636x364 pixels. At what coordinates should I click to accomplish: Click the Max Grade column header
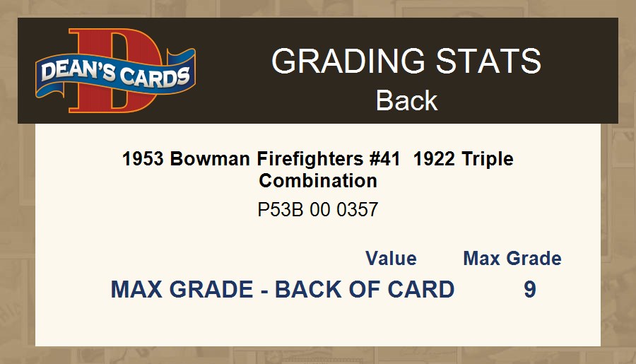point(512,259)
